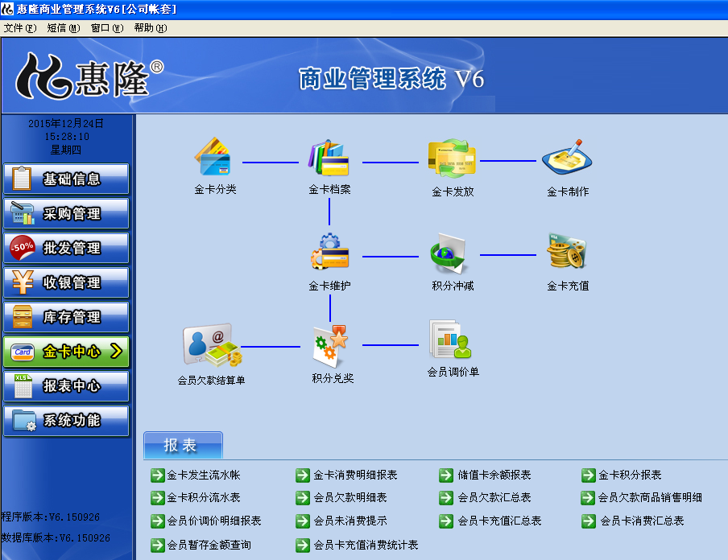728x560 pixels.
Task: Open the 会员欠款结算单 settlement icon
Action: [212, 345]
